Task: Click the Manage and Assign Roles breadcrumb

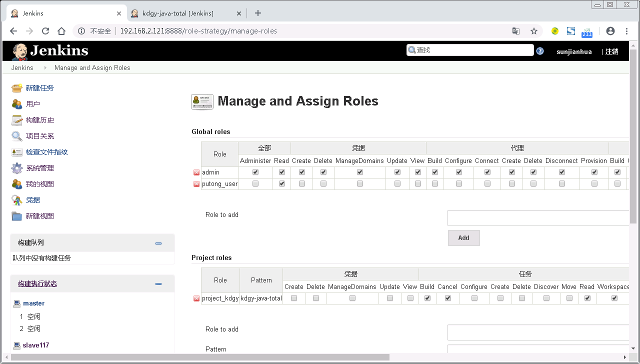Action: point(92,68)
